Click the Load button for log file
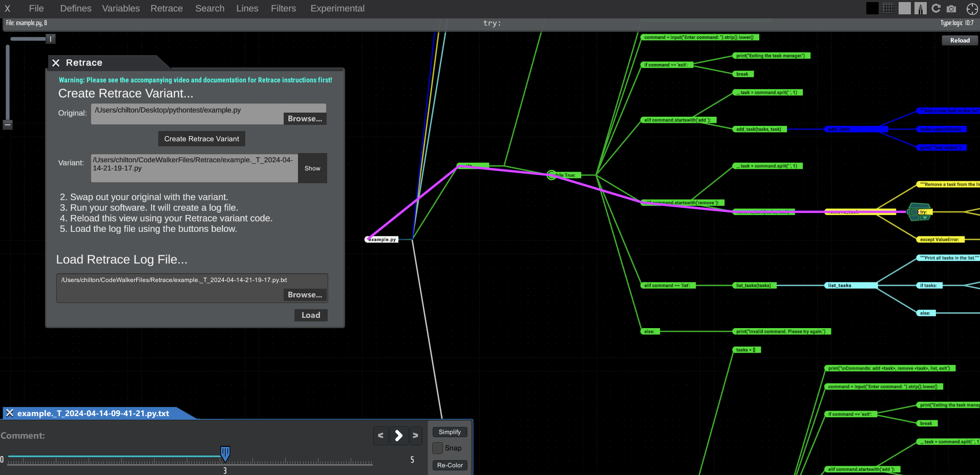The image size is (980, 475). point(310,315)
